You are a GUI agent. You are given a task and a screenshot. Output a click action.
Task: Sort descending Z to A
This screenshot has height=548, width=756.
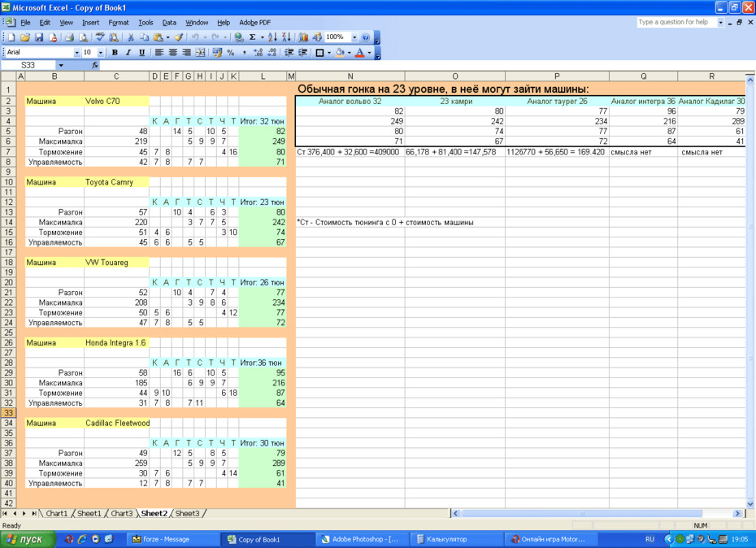pos(286,37)
